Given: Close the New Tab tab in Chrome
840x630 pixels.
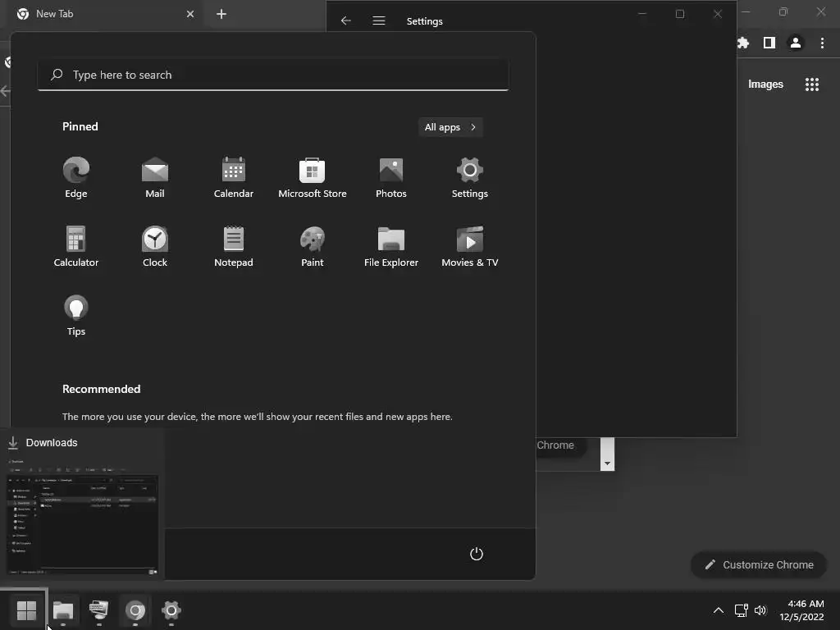Looking at the screenshot, I should [x=190, y=14].
